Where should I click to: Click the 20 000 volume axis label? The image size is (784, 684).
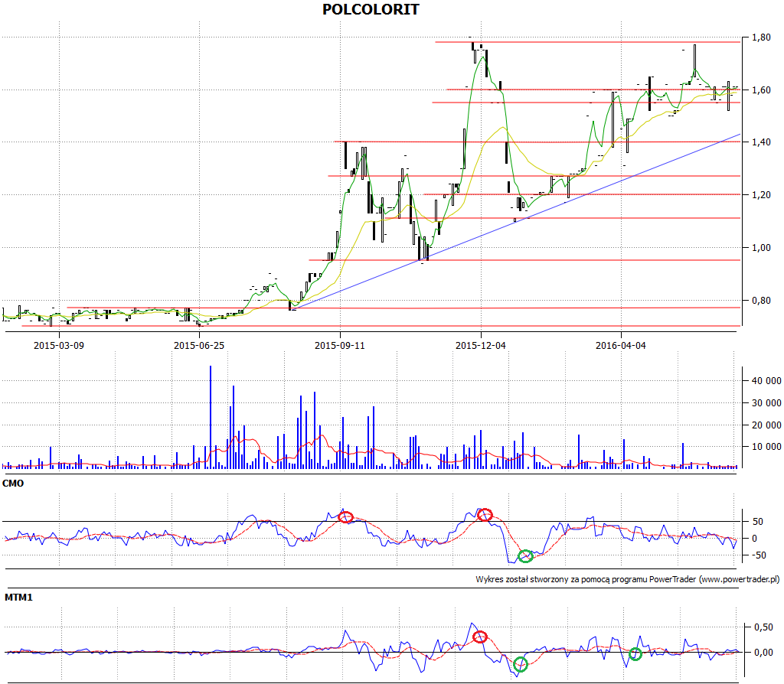click(x=766, y=425)
